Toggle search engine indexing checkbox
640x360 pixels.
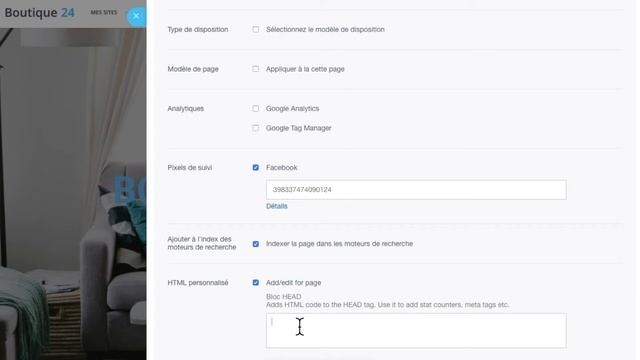point(256,244)
